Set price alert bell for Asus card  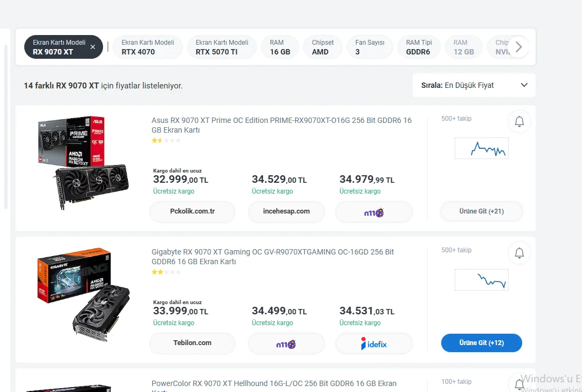(x=519, y=122)
